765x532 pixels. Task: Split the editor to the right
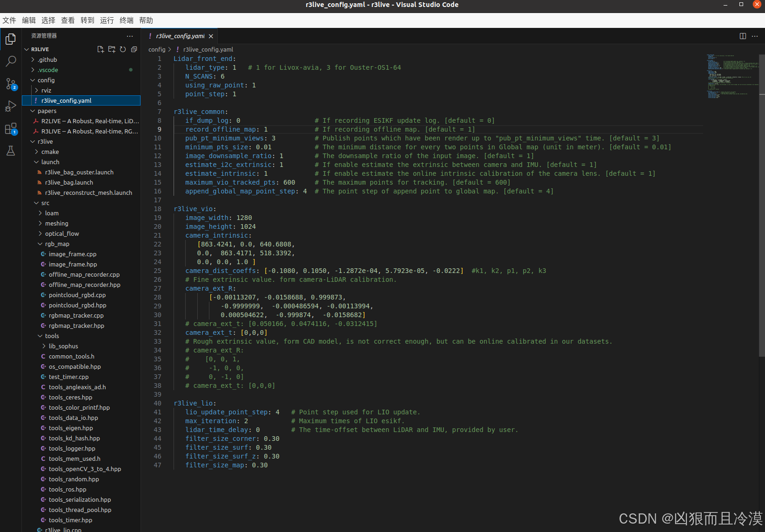coord(743,36)
